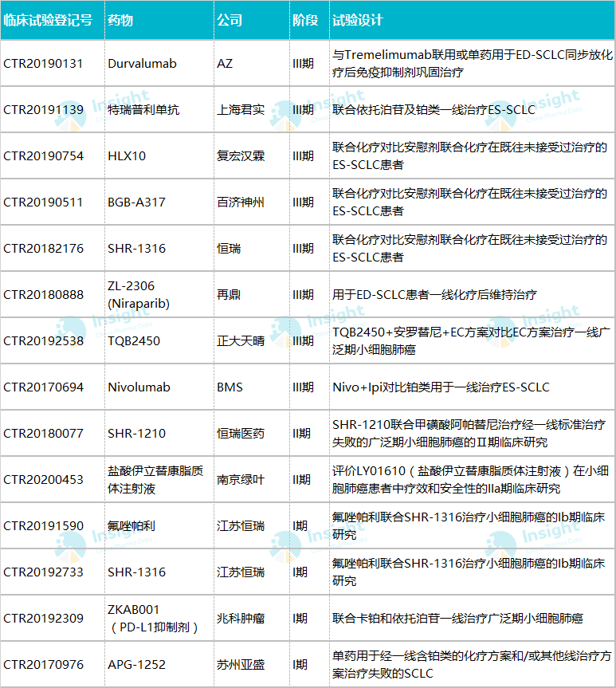This screenshot has width=616, height=688.
Task: Select registration number CTR20200453
Action: 43,480
